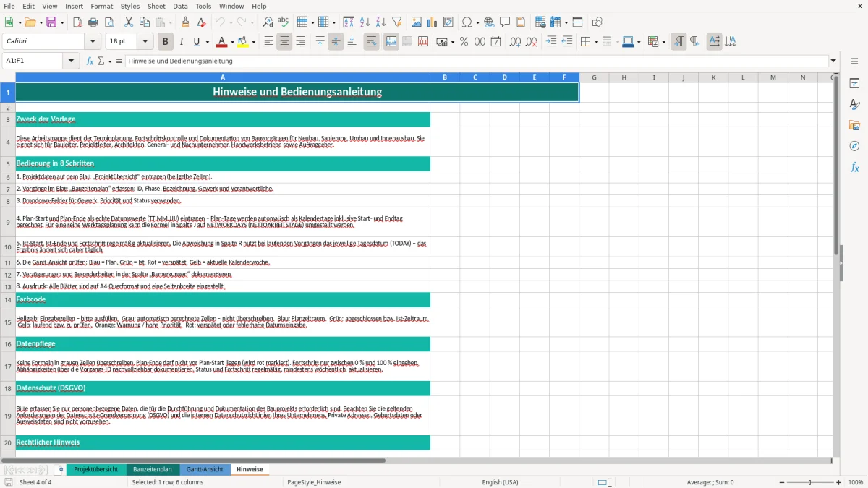Toggle Bold formatting

click(165, 42)
